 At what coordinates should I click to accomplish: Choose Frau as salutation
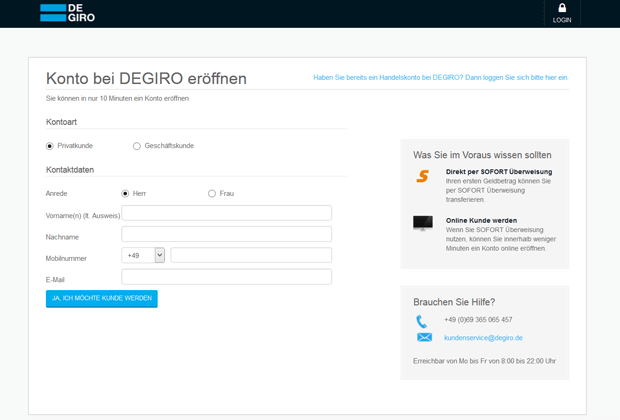(212, 193)
